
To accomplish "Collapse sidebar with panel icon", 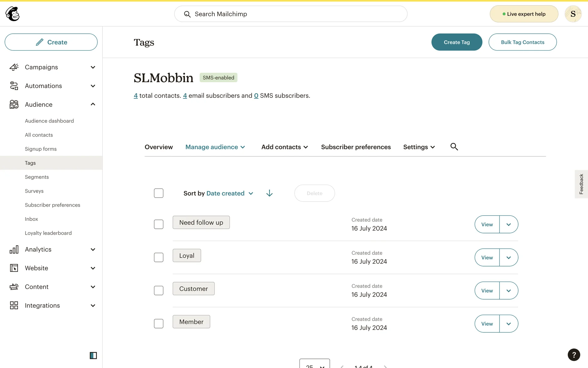I will pyautogui.click(x=93, y=355).
